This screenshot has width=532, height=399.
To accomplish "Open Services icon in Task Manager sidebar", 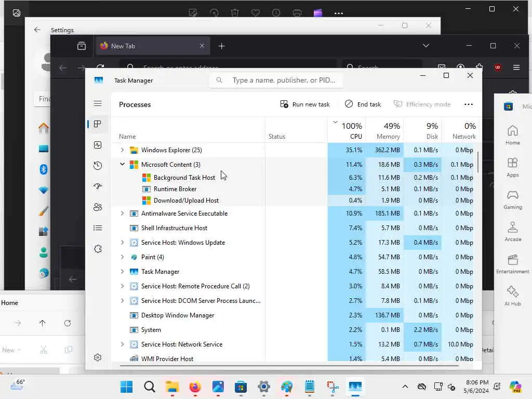I will coord(98,249).
